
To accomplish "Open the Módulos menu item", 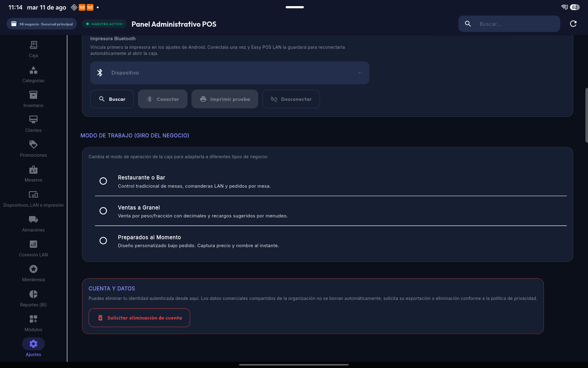I will pyautogui.click(x=33, y=323).
